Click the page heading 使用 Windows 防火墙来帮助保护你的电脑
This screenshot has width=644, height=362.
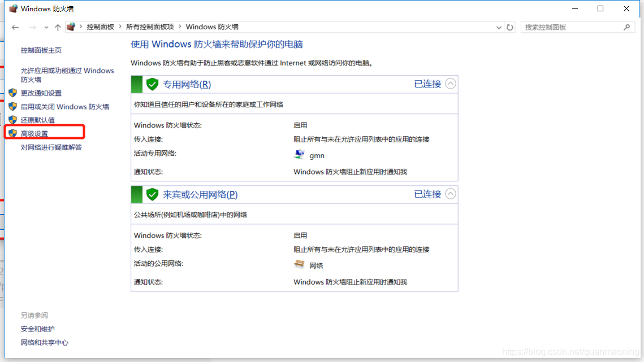click(x=217, y=44)
